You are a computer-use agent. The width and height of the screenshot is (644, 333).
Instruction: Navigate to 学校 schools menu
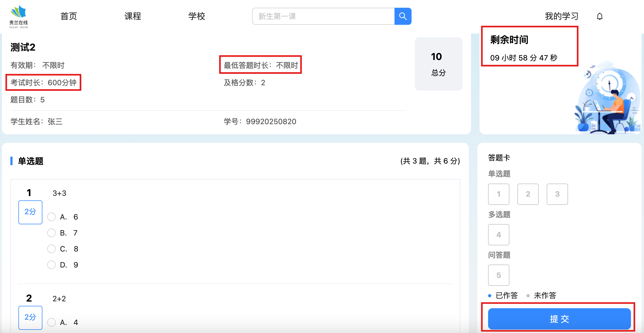196,16
